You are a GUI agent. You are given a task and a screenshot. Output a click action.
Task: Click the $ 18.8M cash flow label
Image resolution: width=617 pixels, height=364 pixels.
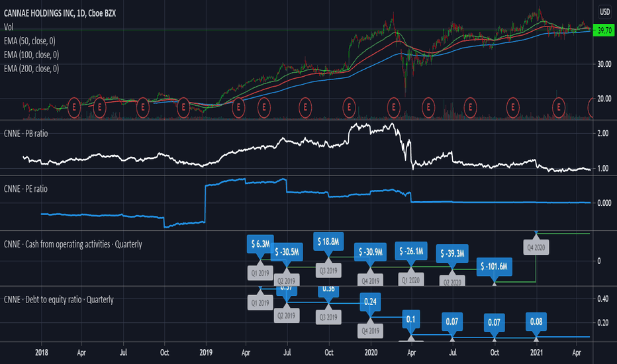tap(328, 242)
